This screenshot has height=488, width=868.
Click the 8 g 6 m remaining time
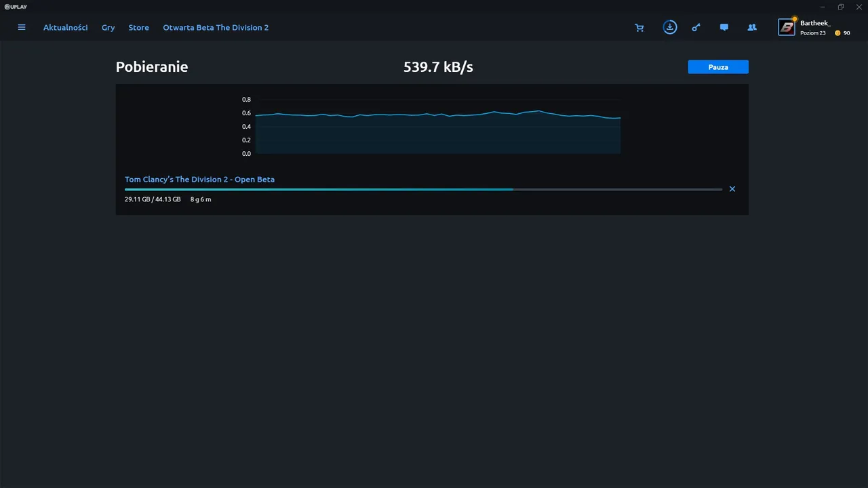tap(201, 199)
